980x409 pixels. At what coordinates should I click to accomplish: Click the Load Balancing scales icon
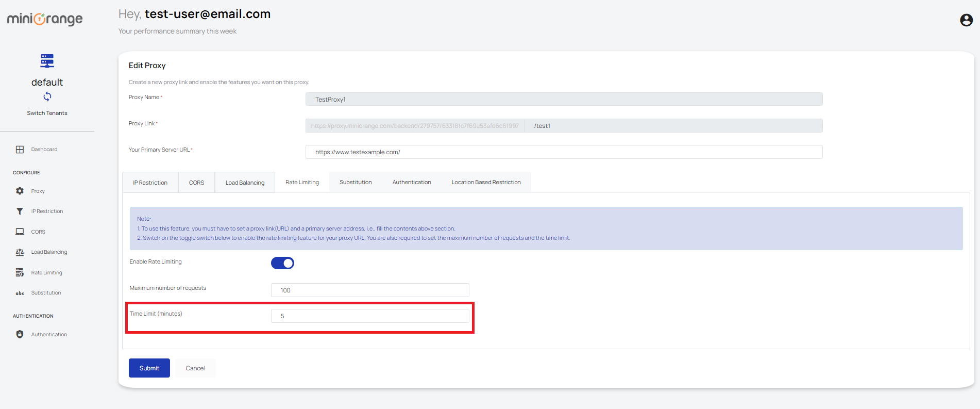pyautogui.click(x=20, y=252)
